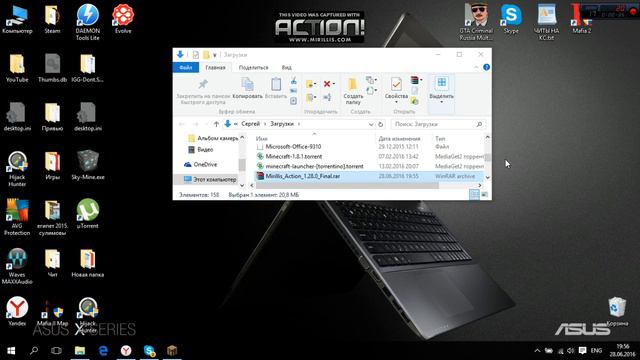Image resolution: width=640 pixels, height=360 pixels.
Task: Open the Steam desktop icon
Action: pyautogui.click(x=52, y=19)
